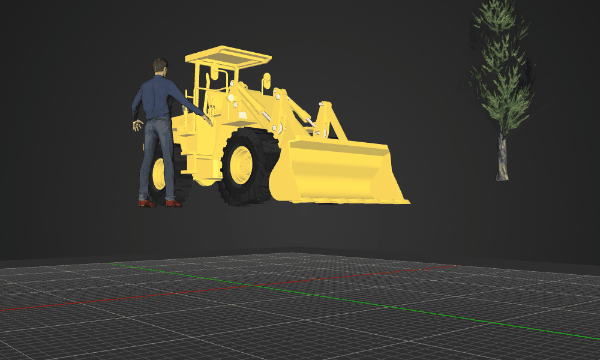Click the man's outstretched right hand
This screenshot has height=360, width=600.
point(208,121)
